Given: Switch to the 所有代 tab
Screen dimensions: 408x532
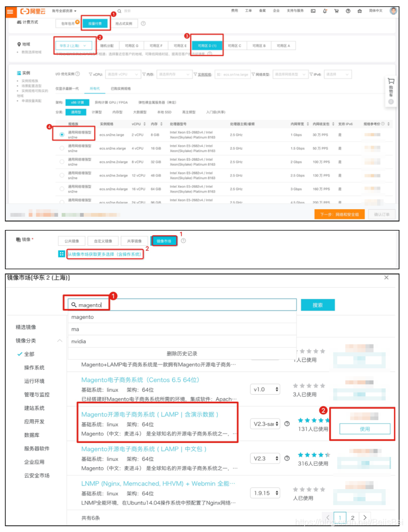Looking at the screenshot, I should [95, 88].
